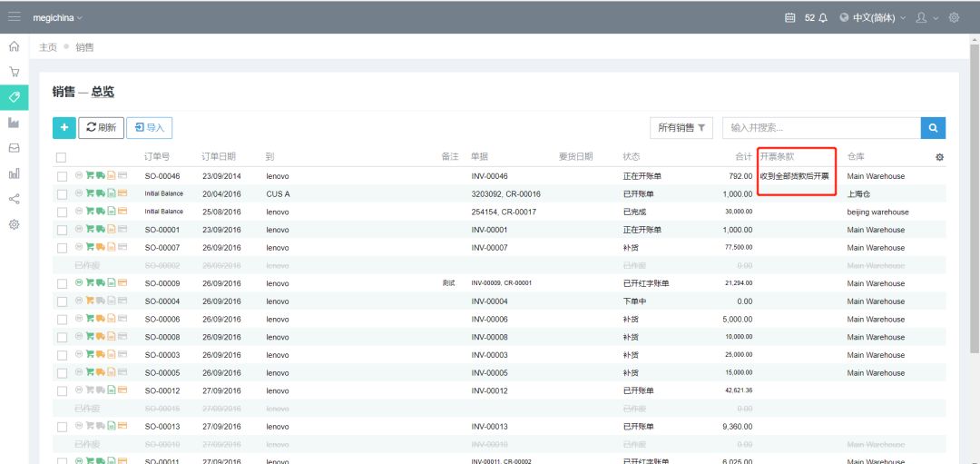Click the 导入 import button
This screenshot has width=980, height=464.
(150, 128)
